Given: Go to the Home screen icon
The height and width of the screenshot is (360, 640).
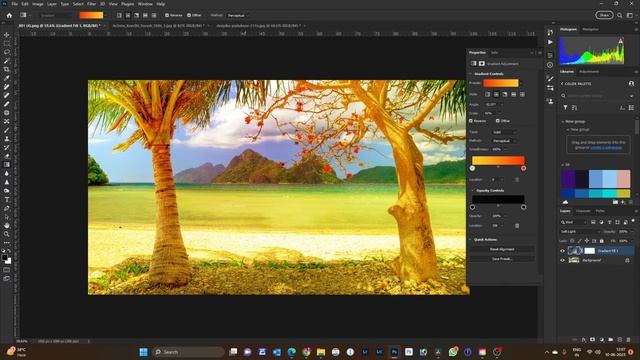Looking at the screenshot, I should pos(9,15).
